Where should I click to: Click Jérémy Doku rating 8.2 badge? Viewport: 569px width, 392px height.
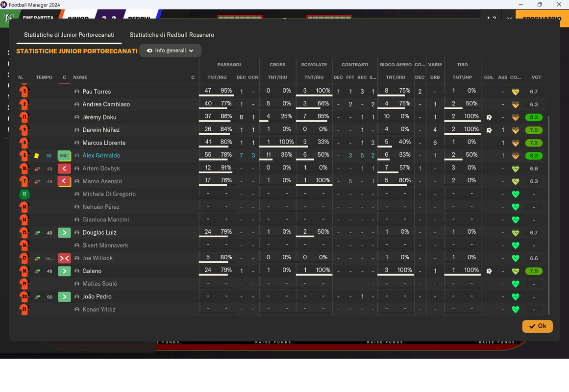tap(533, 117)
